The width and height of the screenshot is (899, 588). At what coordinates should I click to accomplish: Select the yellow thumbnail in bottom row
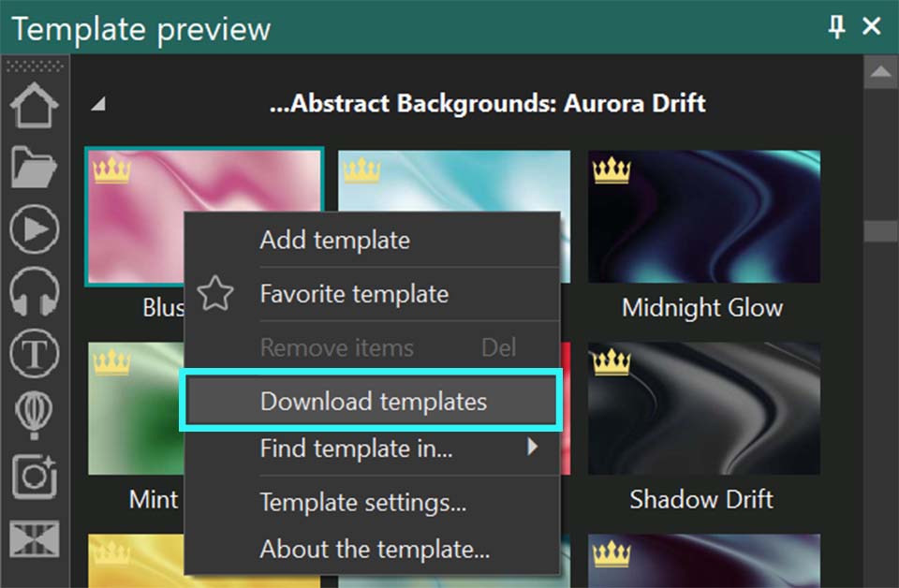137,561
